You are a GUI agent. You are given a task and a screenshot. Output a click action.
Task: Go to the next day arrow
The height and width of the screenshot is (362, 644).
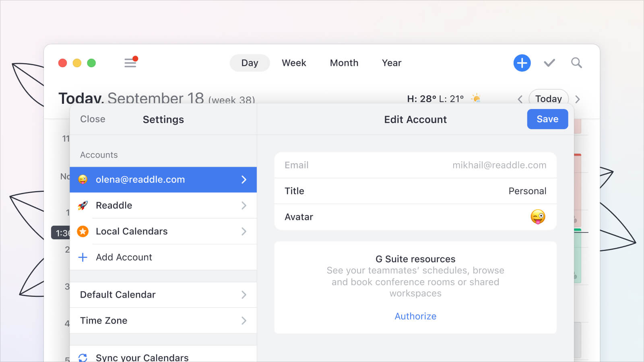coord(578,99)
